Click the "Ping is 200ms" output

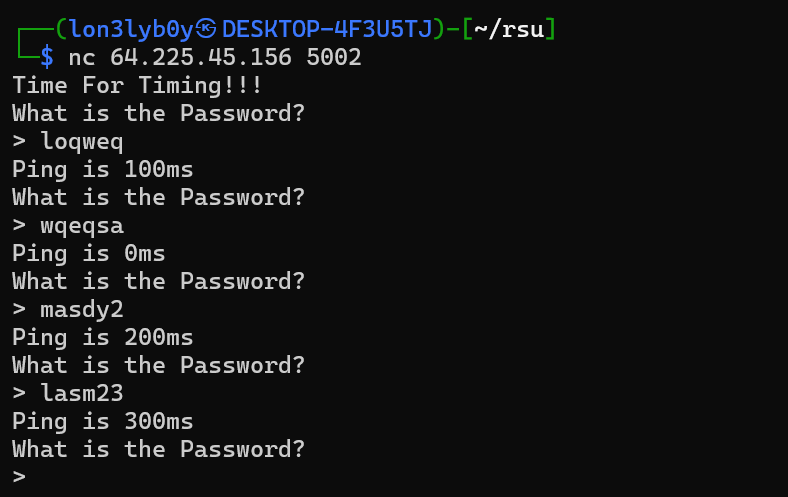tap(103, 337)
